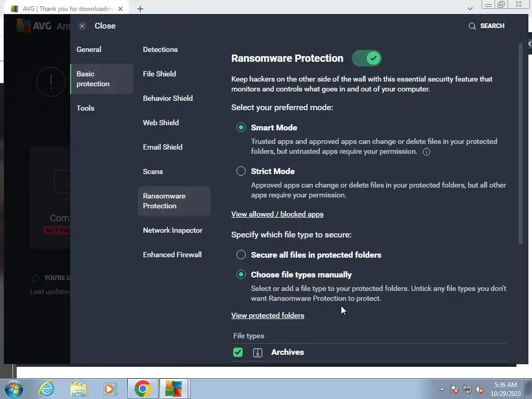This screenshot has height=399, width=532.
Task: Go to Network Inspector settings
Action: tap(172, 230)
